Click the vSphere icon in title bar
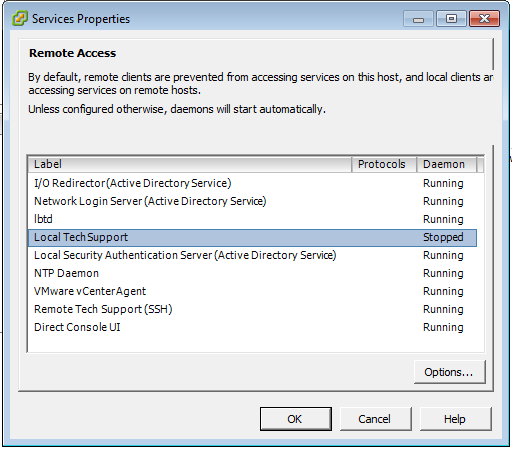This screenshot has height=450, width=512. click(x=20, y=18)
